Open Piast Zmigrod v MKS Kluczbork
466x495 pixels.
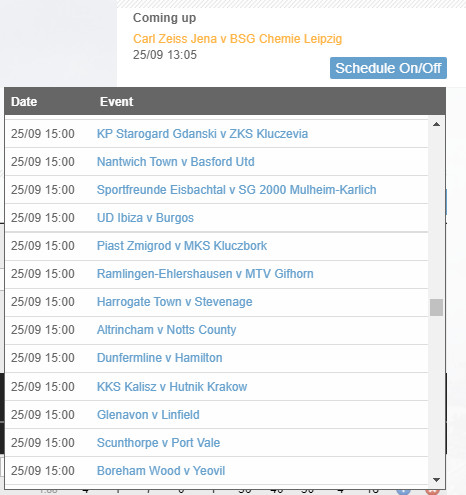pos(182,246)
